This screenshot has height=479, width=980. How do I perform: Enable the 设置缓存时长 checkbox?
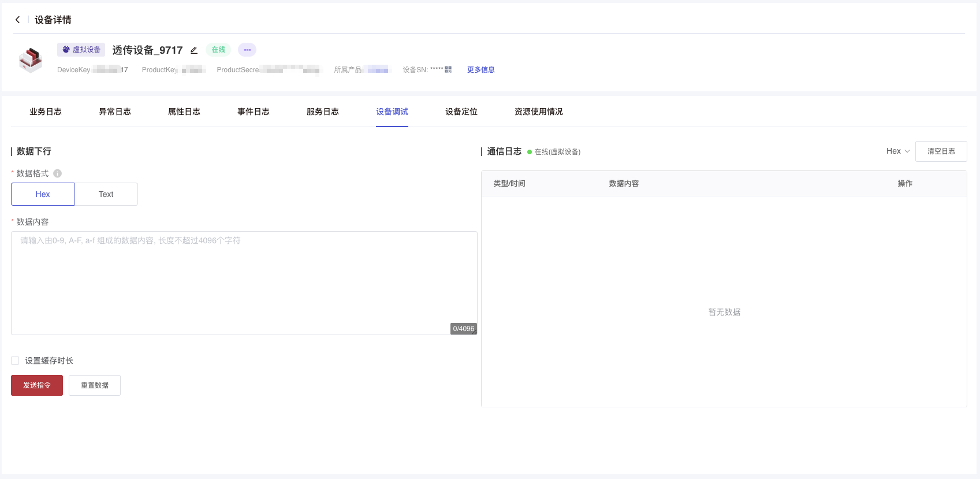click(x=16, y=361)
